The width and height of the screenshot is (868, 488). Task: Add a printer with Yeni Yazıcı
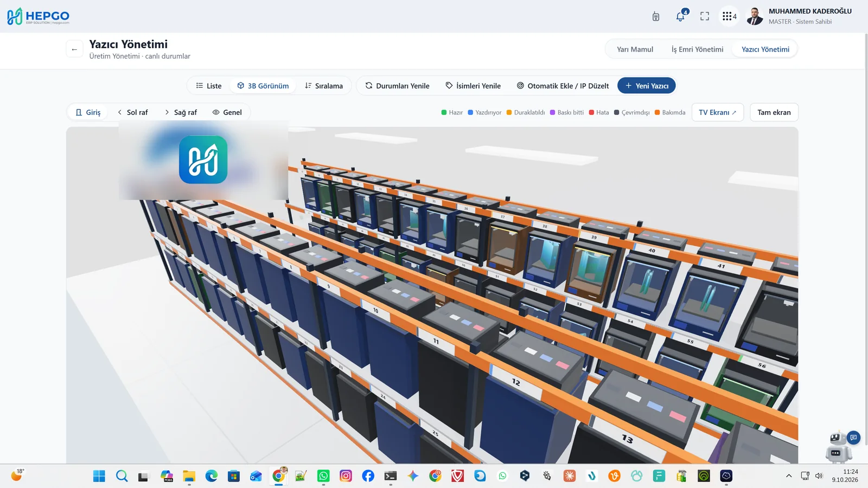pos(647,86)
